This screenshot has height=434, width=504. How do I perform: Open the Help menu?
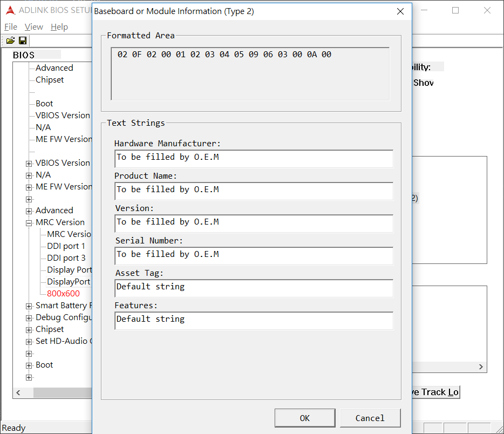pyautogui.click(x=59, y=27)
